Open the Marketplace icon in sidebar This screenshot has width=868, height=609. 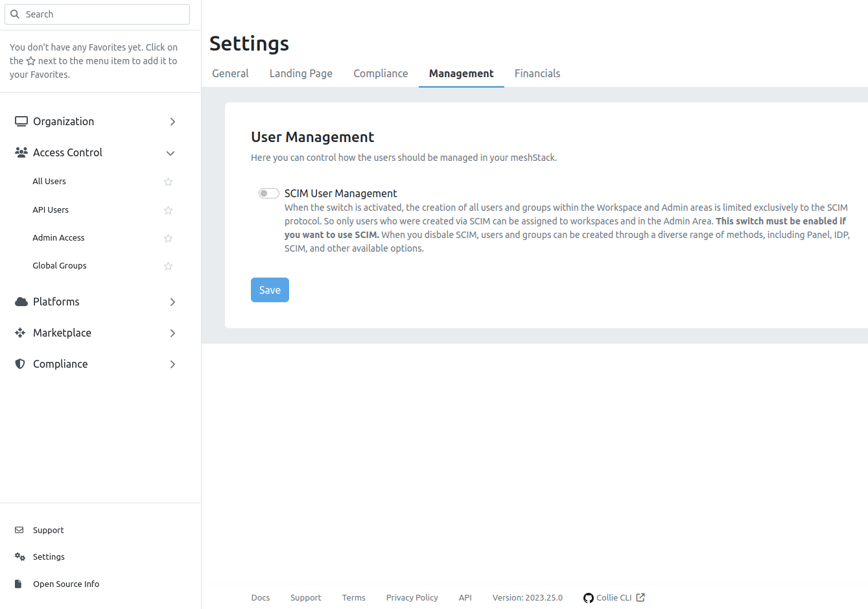click(20, 332)
